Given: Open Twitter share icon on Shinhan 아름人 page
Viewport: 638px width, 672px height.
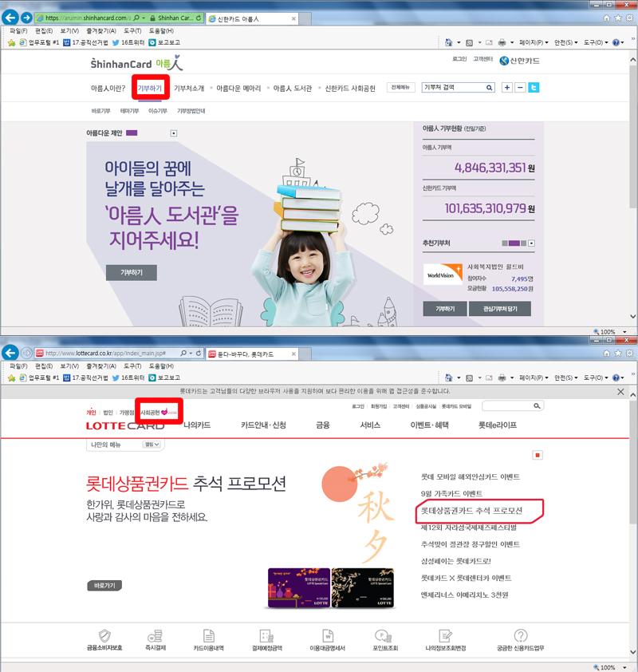Looking at the screenshot, I should click(534, 88).
